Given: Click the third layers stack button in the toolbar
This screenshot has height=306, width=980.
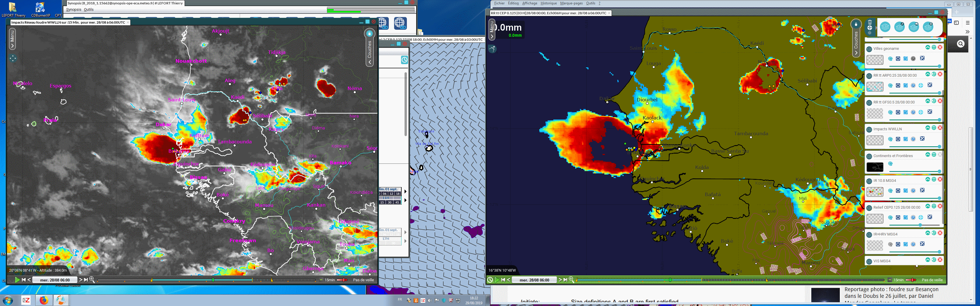Looking at the screenshot, I should 914,27.
